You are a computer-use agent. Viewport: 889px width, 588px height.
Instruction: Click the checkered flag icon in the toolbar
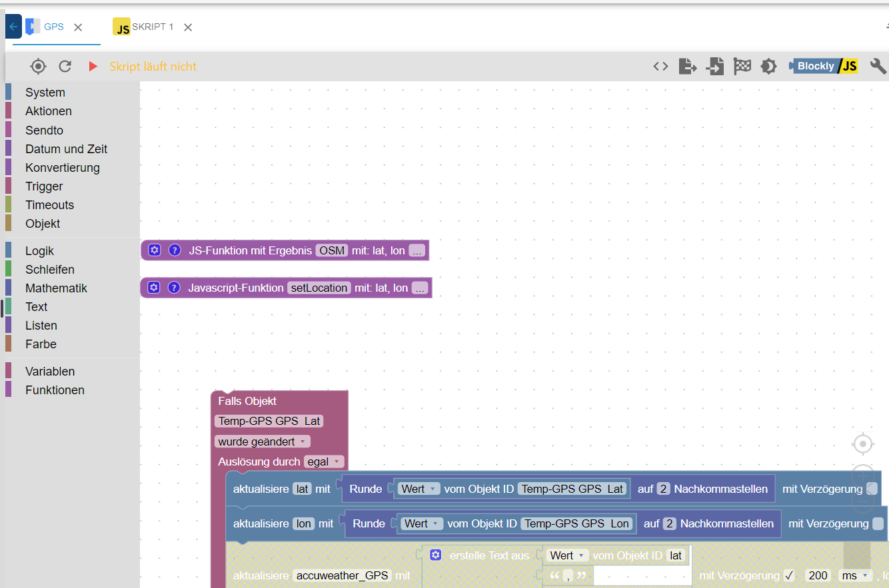click(x=742, y=67)
